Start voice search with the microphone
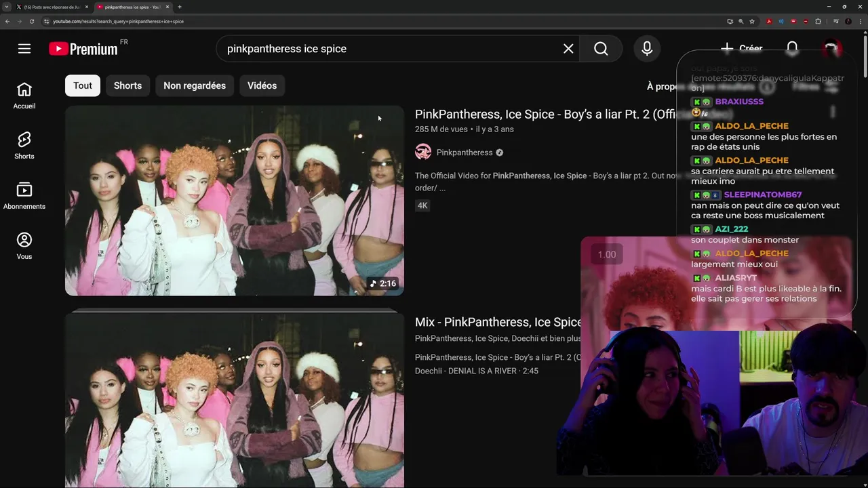Screen dimensions: 868x488 click(647, 49)
